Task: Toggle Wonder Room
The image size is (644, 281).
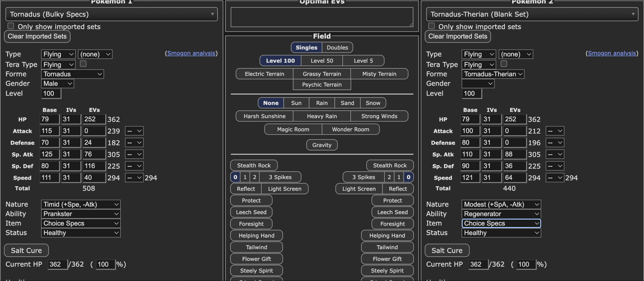Action: 351,129
